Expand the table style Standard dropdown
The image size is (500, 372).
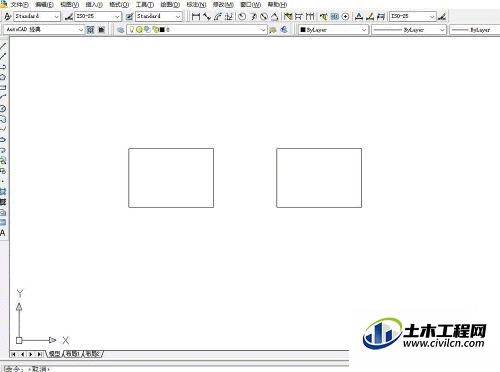tap(178, 16)
